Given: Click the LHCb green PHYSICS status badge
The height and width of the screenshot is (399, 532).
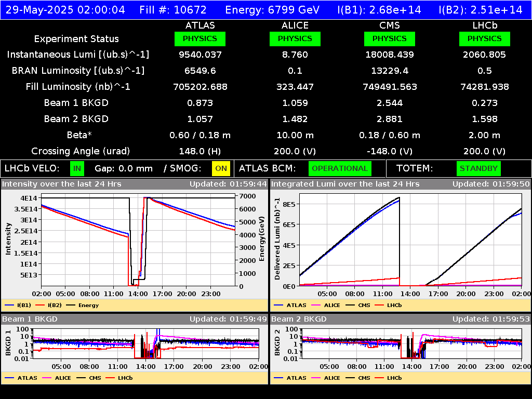Looking at the screenshot, I should (485, 38).
